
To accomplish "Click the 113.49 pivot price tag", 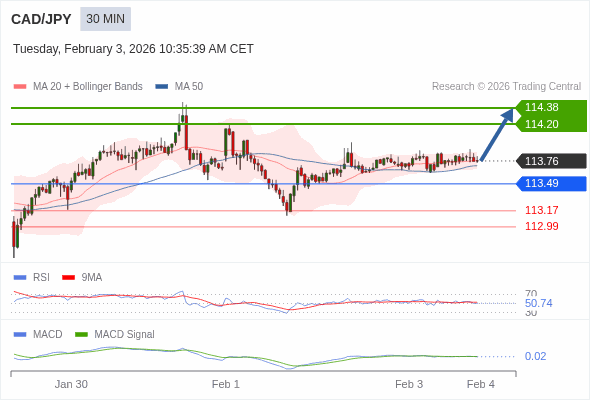I will (x=552, y=184).
